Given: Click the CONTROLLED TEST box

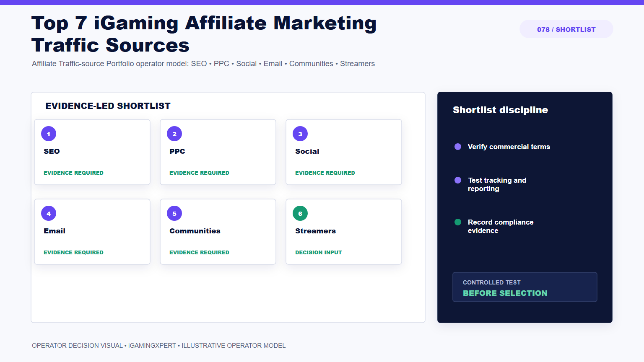Looking at the screenshot, I should click(525, 287).
